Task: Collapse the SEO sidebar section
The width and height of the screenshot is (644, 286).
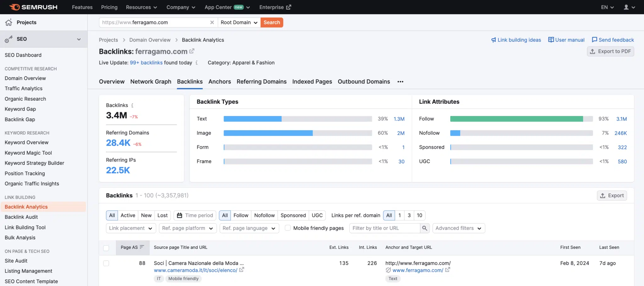Action: pos(79,39)
